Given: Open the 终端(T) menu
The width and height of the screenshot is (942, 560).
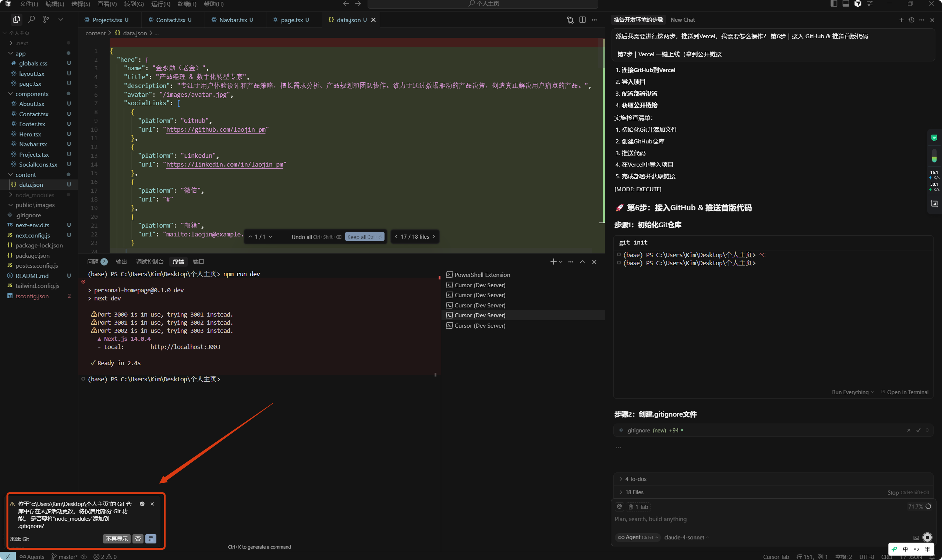Looking at the screenshot, I should pos(187,4).
